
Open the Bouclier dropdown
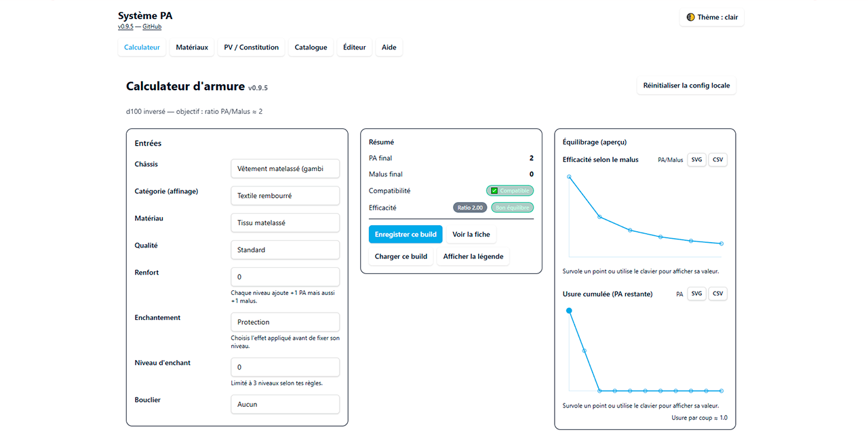[x=285, y=404]
